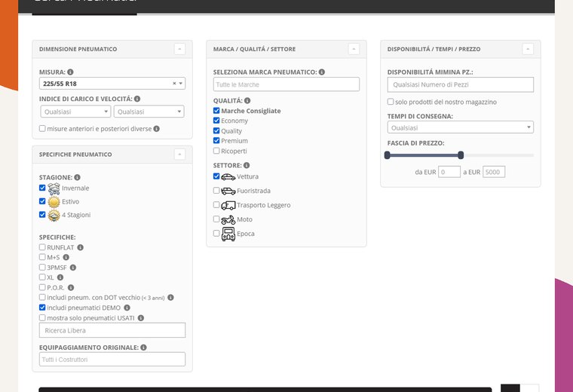This screenshot has height=392, width=573.
Task: Check the Ricoperti quality checkbox
Action: (216, 151)
